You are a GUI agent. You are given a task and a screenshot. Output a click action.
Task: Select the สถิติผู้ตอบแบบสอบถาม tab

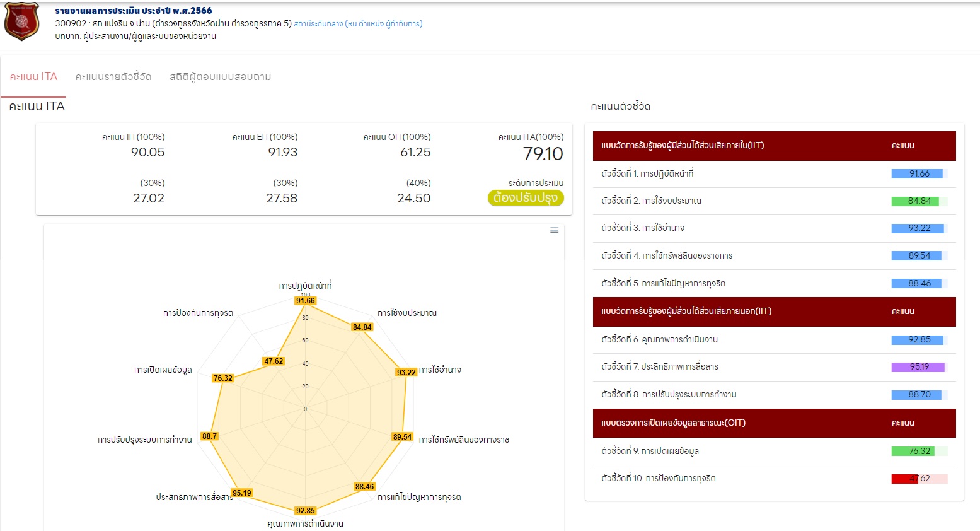pos(220,77)
